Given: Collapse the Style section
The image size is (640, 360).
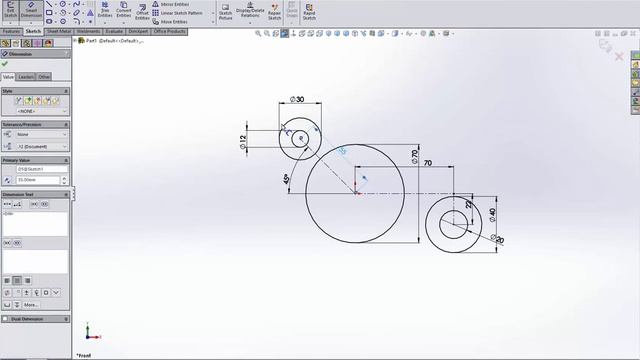Looking at the screenshot, I should pos(66,91).
